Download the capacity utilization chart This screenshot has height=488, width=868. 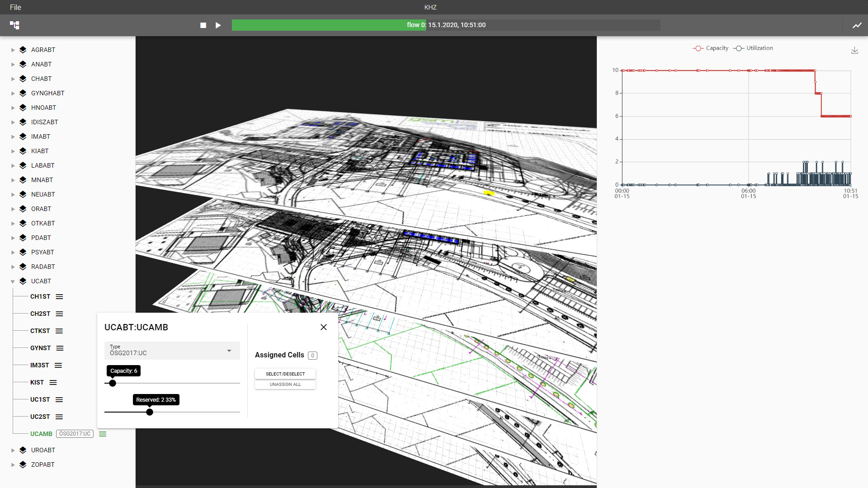click(x=854, y=51)
